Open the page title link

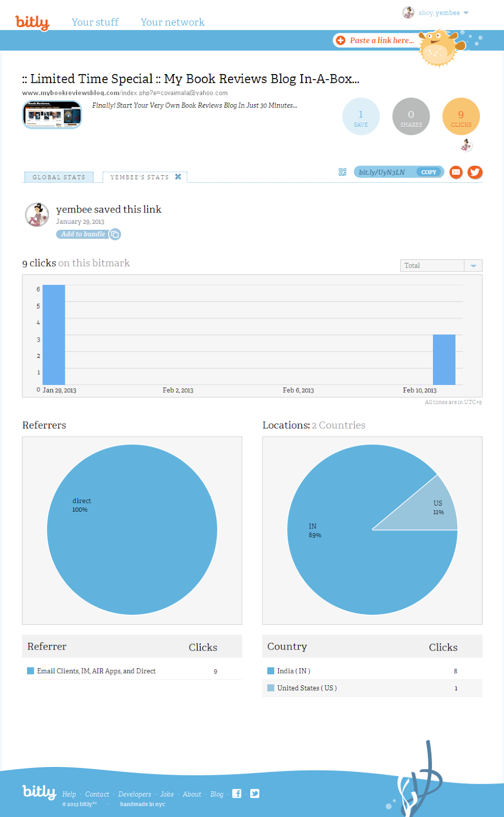coord(190,79)
